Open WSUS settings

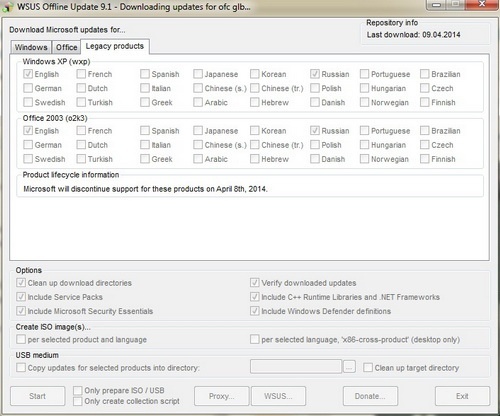pyautogui.click(x=278, y=396)
